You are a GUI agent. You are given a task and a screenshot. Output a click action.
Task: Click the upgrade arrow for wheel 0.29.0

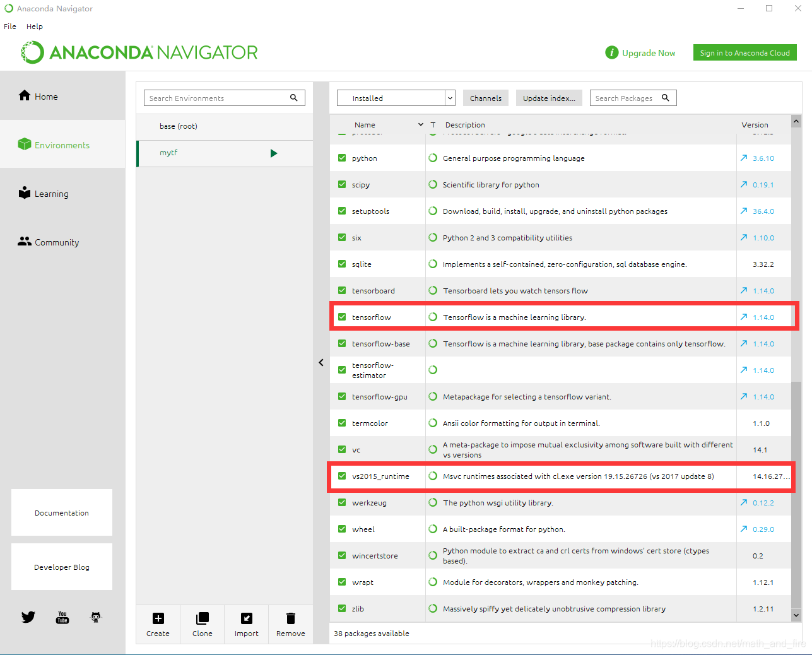744,529
